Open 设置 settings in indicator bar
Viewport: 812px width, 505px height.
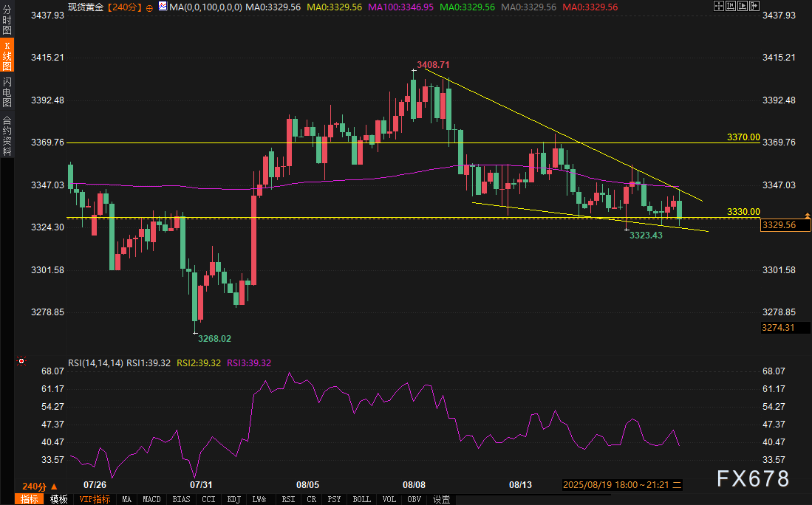click(x=441, y=499)
